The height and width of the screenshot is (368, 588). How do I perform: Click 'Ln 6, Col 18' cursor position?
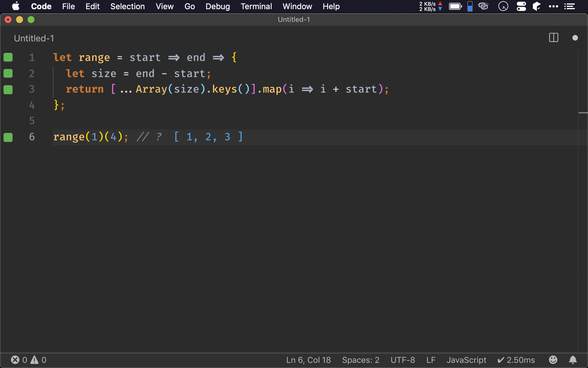point(308,360)
